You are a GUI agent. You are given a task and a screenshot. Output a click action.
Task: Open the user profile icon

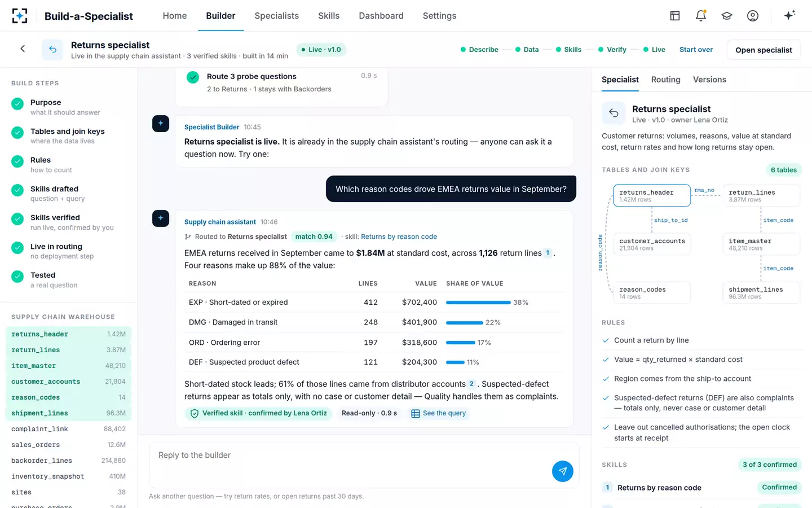click(x=753, y=16)
